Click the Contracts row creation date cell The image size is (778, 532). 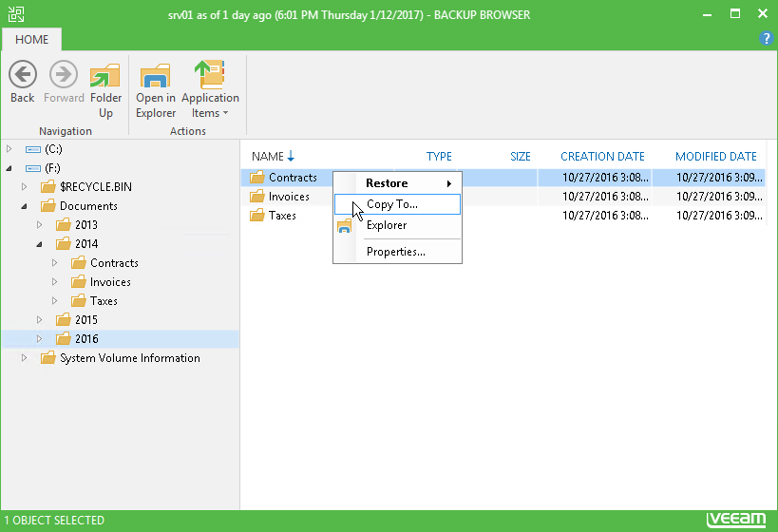pos(605,177)
